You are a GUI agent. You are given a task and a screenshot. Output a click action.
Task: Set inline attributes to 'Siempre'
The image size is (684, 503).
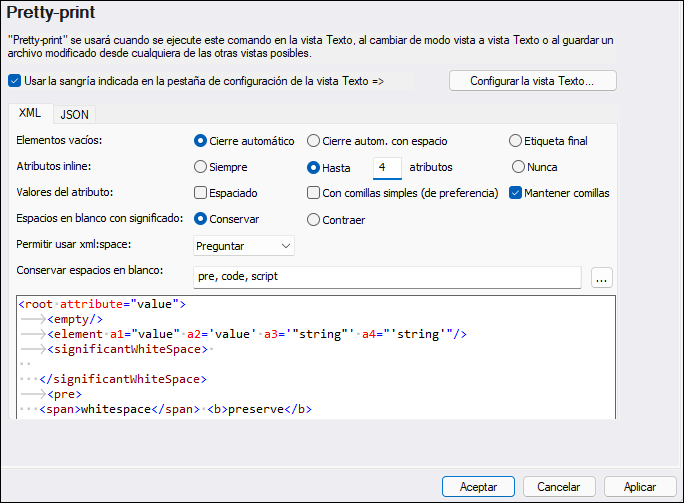(201, 167)
